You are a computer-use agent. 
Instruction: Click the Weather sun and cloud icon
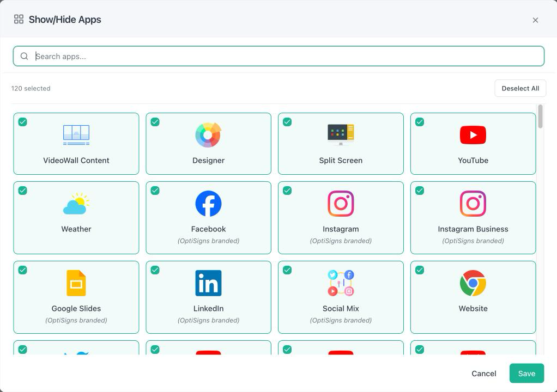[x=76, y=204]
